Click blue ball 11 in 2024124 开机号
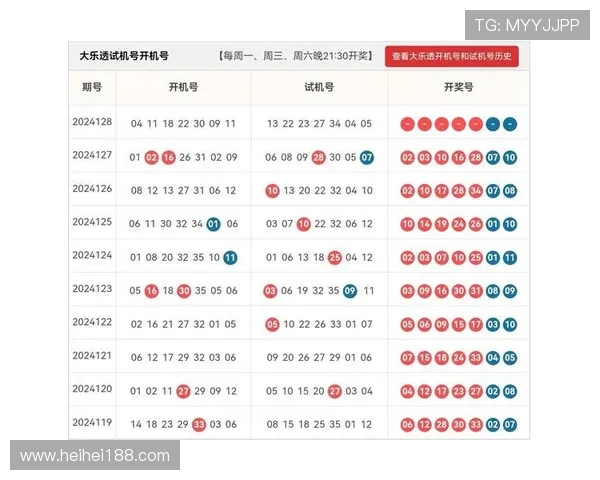Viewport: 600px width, 480px height. [x=230, y=258]
